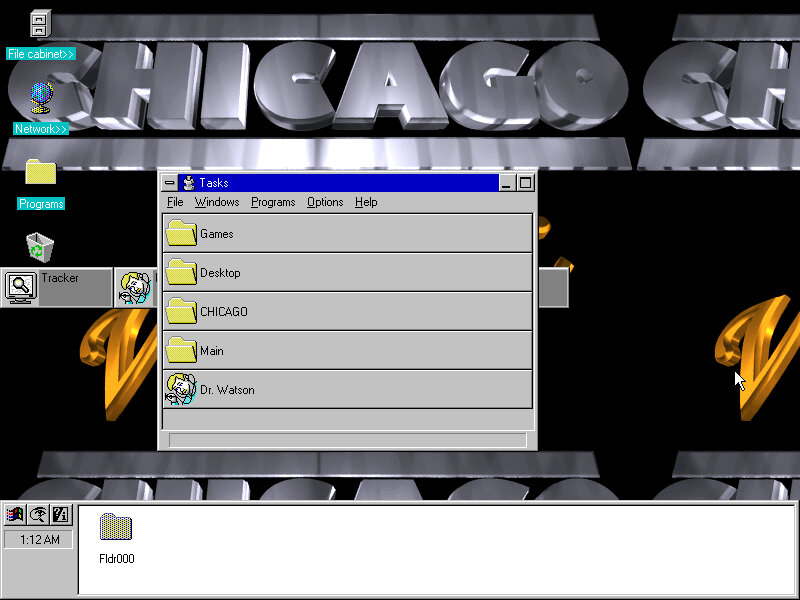This screenshot has height=600, width=800.
Task: Click the Windows flag system button
Action: click(x=15, y=515)
